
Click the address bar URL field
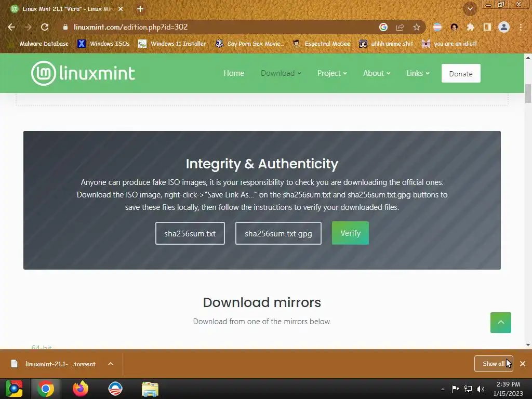pos(217,27)
